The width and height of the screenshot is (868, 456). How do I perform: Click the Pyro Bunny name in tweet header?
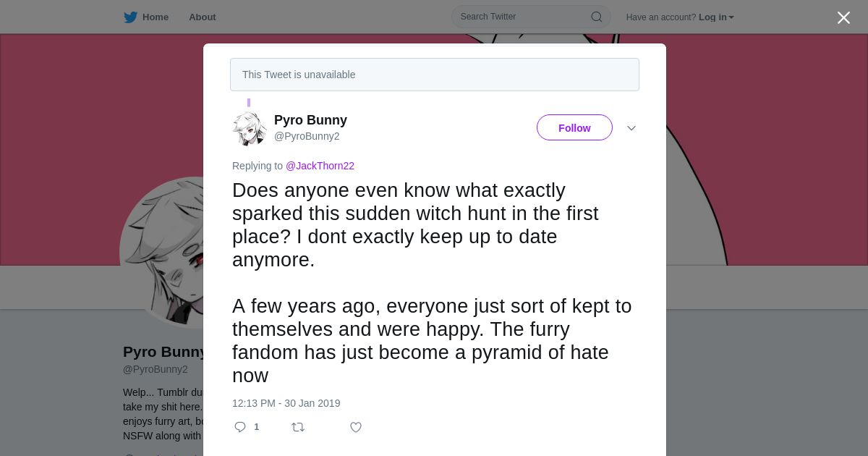tap(310, 120)
